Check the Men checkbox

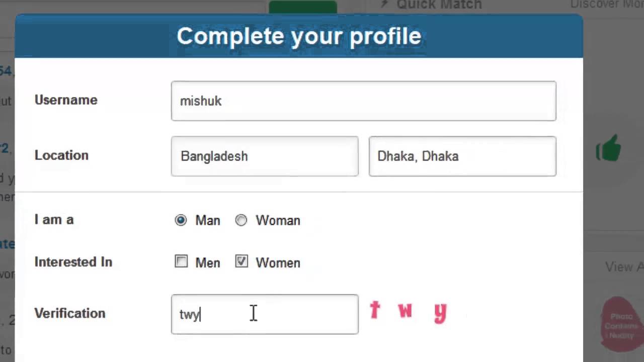181,262
